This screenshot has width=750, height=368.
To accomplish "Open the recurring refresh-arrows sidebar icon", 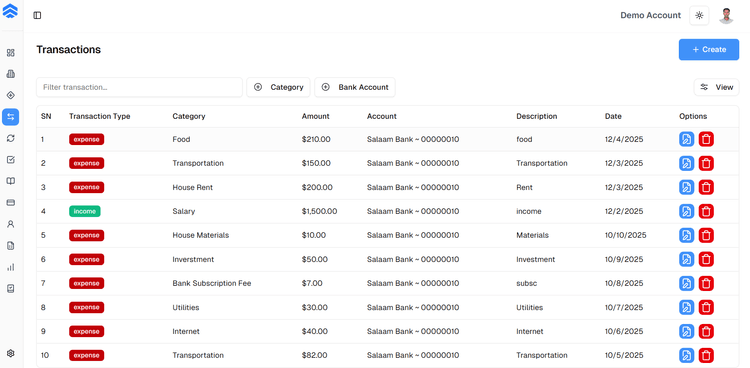I will [11, 138].
